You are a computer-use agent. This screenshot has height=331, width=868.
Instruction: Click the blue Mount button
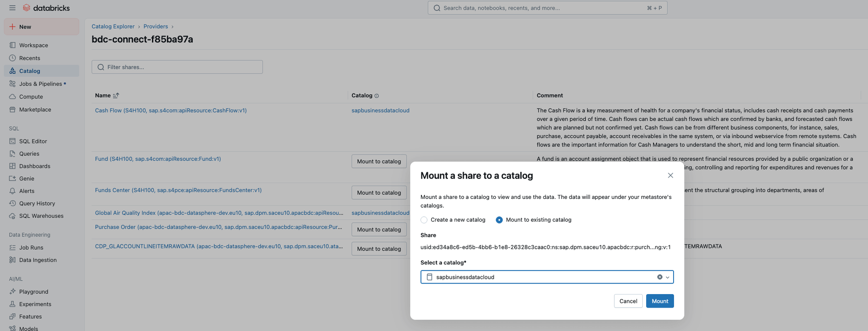(660, 301)
